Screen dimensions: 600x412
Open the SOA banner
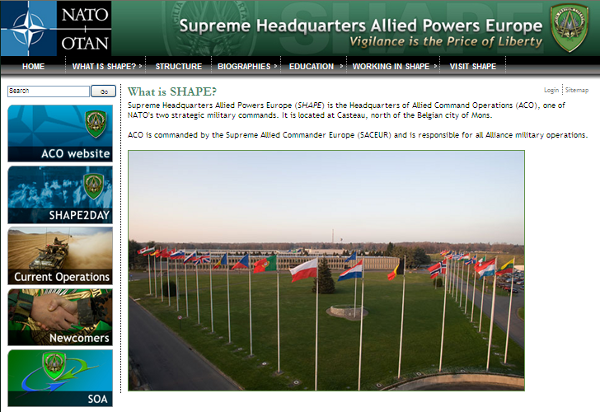tap(60, 378)
